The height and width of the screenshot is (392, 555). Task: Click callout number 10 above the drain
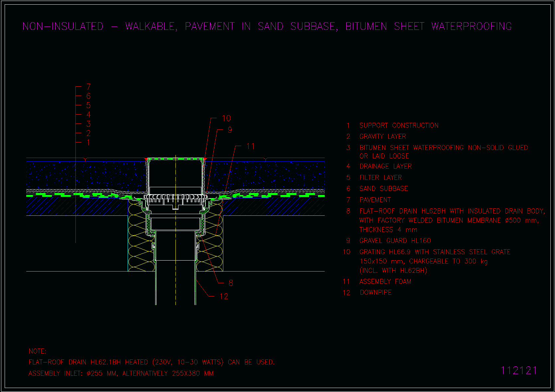click(226, 118)
